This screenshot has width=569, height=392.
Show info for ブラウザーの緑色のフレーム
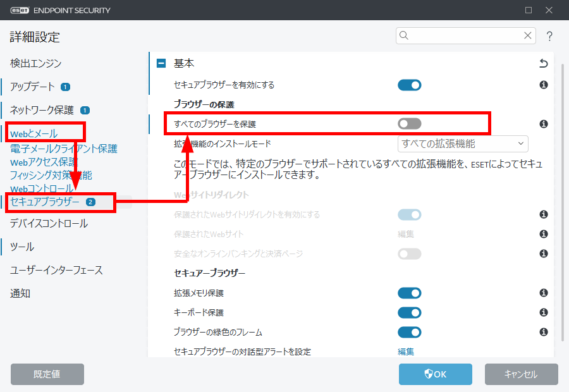tap(544, 332)
